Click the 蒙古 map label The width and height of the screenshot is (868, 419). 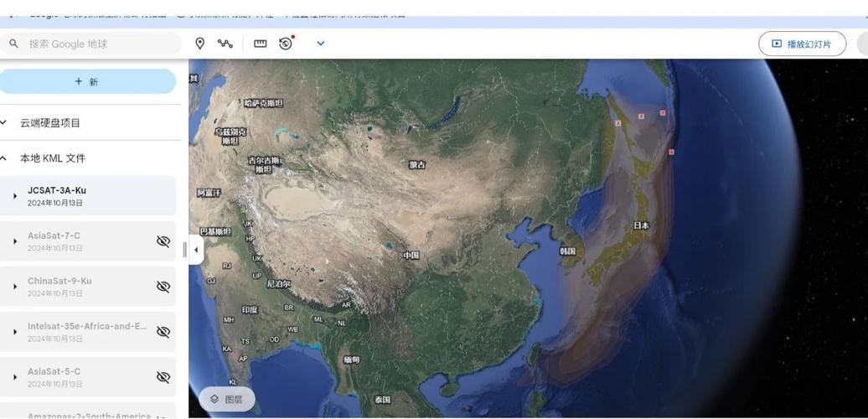[x=417, y=164]
